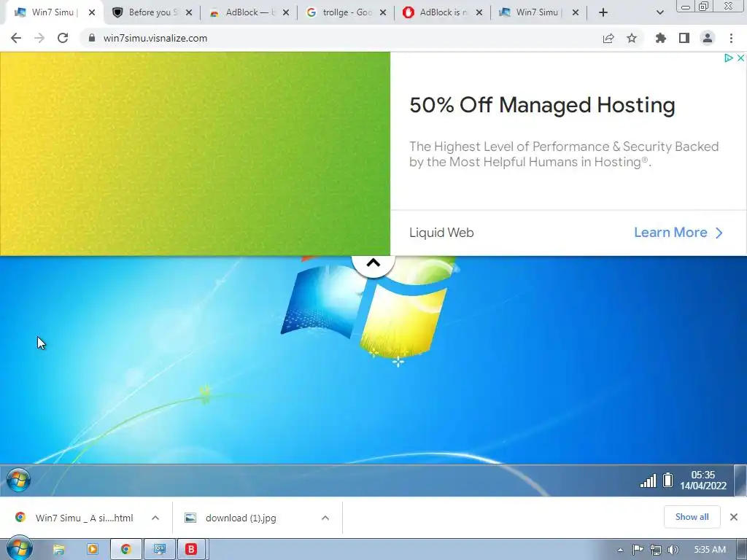Collapse the ad with the chevron button

tap(373, 263)
